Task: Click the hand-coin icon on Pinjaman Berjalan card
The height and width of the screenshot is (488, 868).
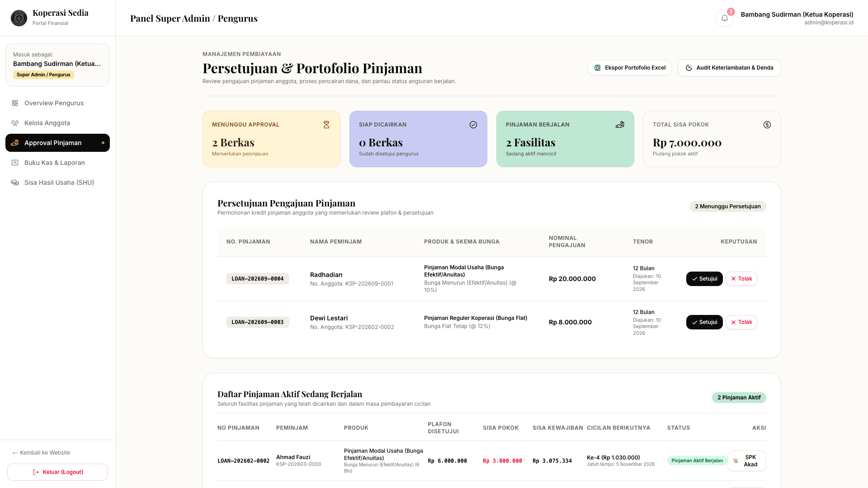Action: coord(620,125)
